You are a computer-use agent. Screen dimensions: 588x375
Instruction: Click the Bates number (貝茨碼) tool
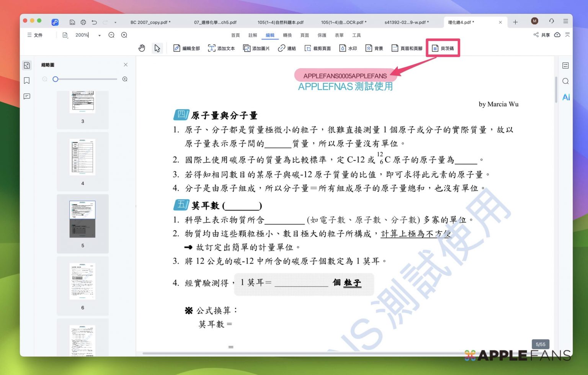[443, 48]
